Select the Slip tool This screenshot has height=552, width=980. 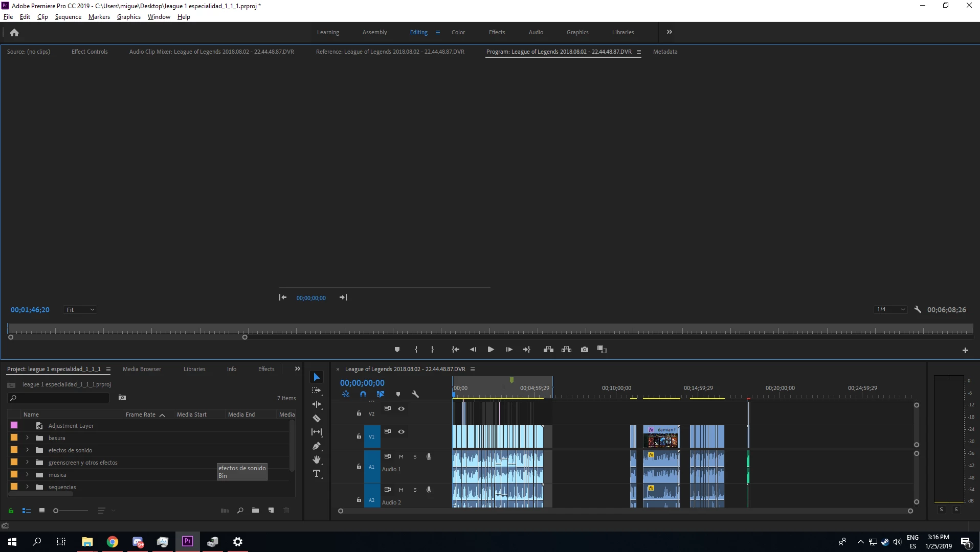(317, 432)
